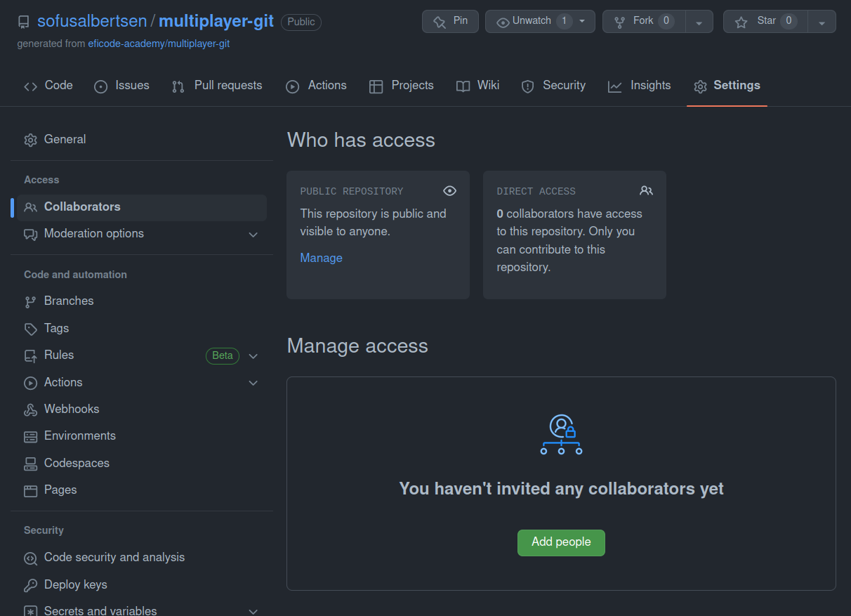
Task: Click the shield icon on Security tab
Action: tap(527, 86)
